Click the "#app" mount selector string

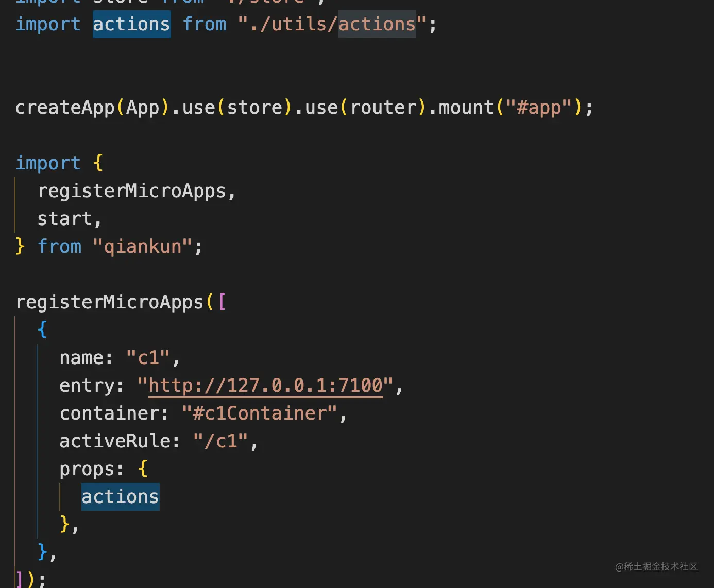(539, 108)
